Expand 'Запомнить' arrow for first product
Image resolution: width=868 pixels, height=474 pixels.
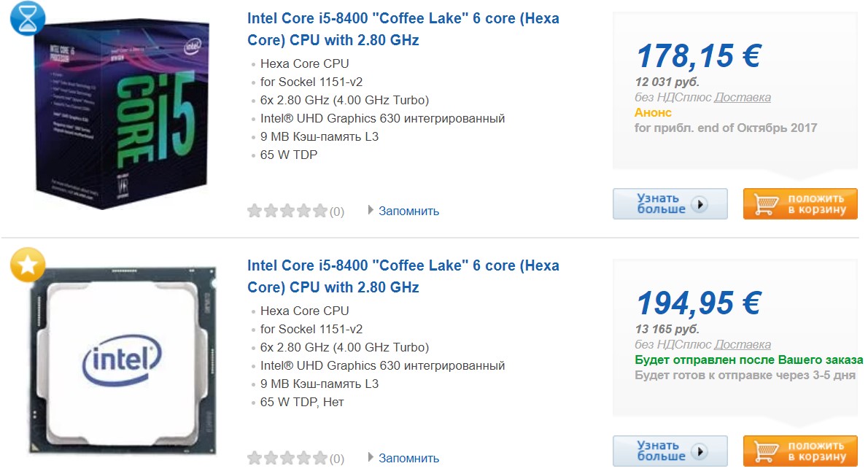tap(371, 211)
